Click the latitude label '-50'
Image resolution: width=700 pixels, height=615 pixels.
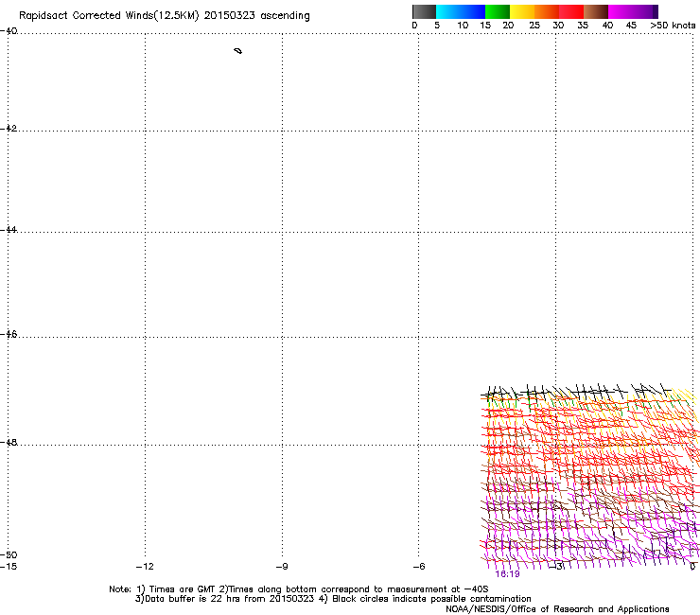[9, 554]
